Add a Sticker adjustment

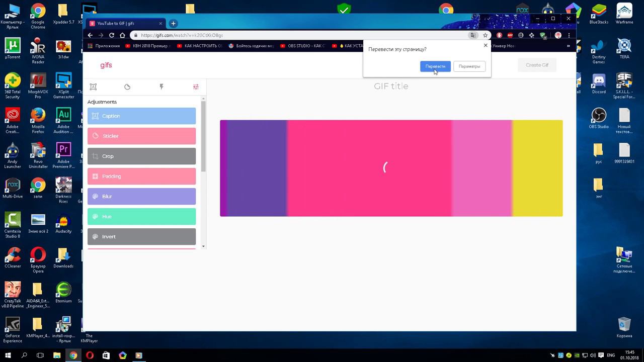click(x=141, y=136)
